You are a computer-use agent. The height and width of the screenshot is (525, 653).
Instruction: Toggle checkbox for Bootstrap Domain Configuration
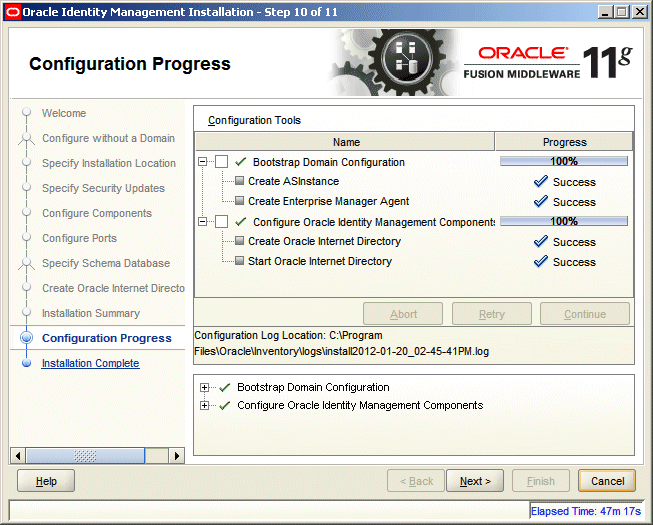(222, 162)
